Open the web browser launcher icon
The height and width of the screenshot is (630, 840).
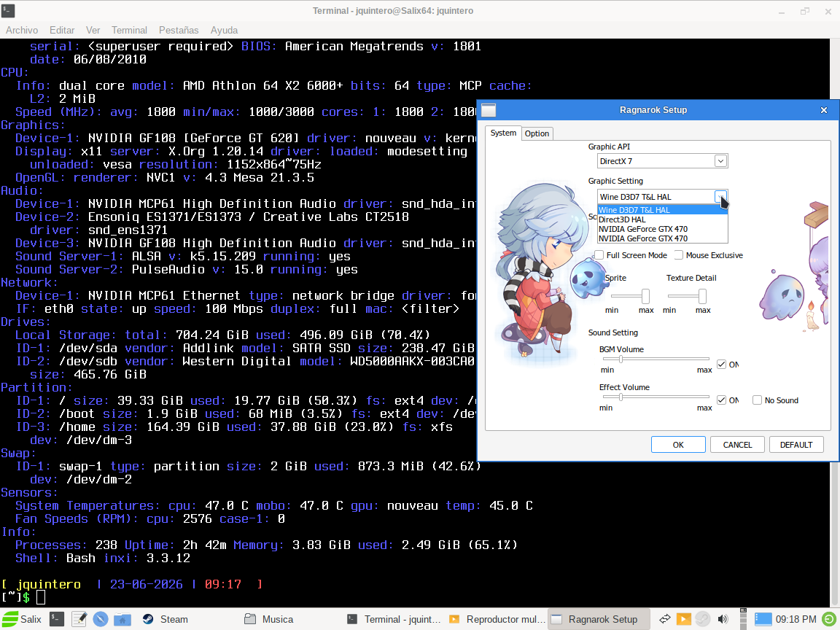100,619
